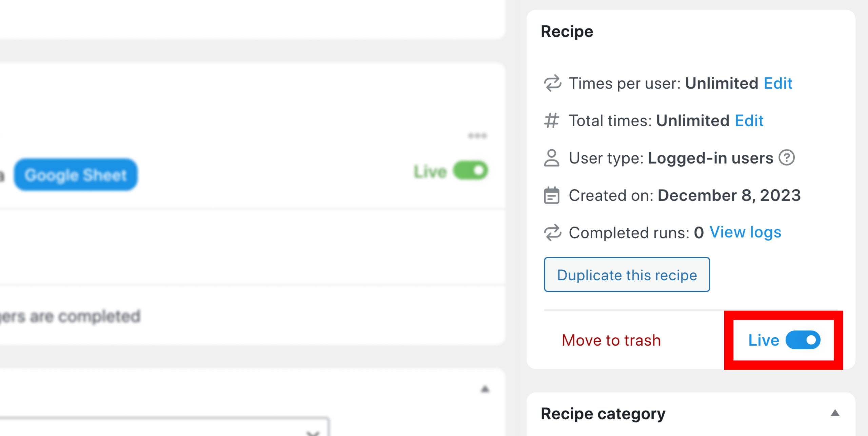Move the recipe to trash

click(x=611, y=340)
